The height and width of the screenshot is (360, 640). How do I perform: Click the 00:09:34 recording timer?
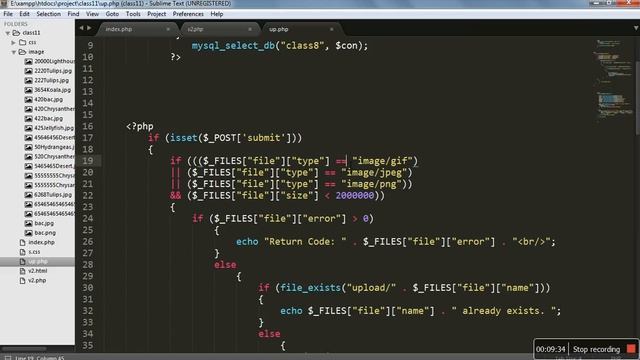[x=551, y=349]
